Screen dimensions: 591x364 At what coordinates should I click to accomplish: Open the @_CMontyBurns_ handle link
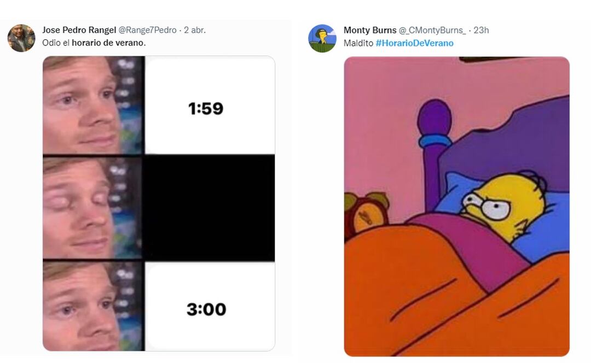[x=432, y=30]
